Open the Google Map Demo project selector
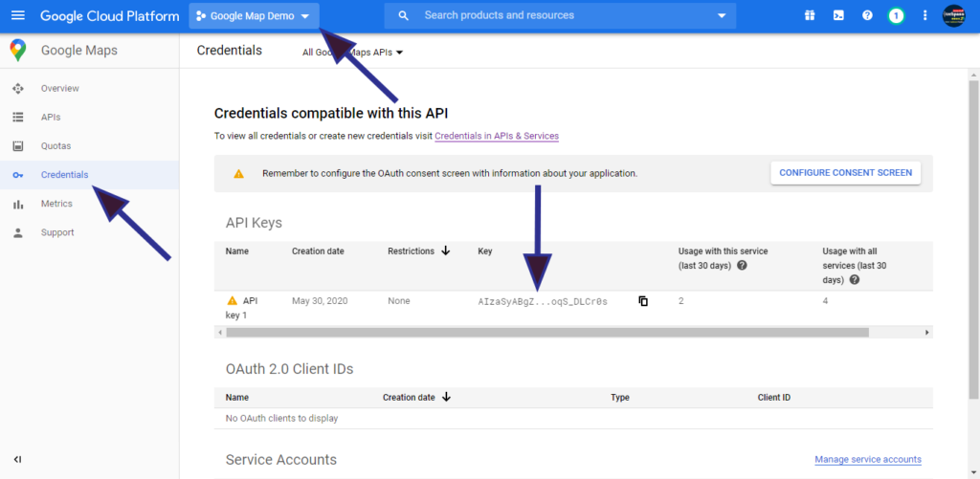The height and width of the screenshot is (479, 980). point(254,16)
